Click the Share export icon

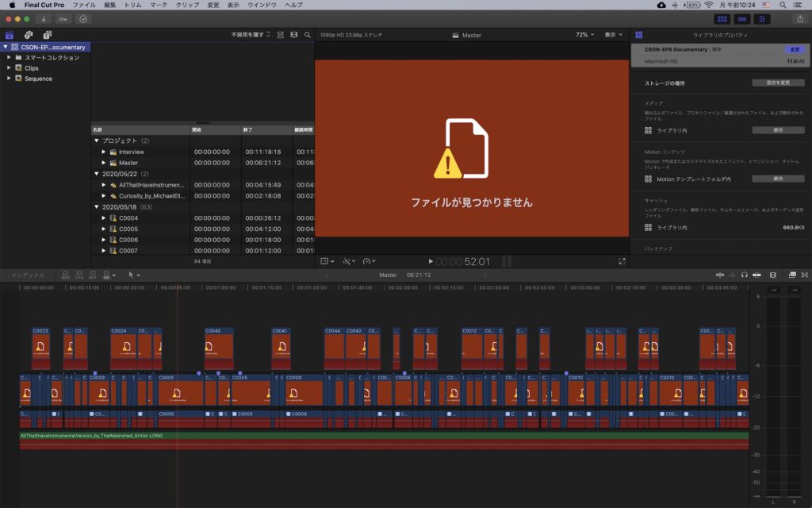(799, 18)
